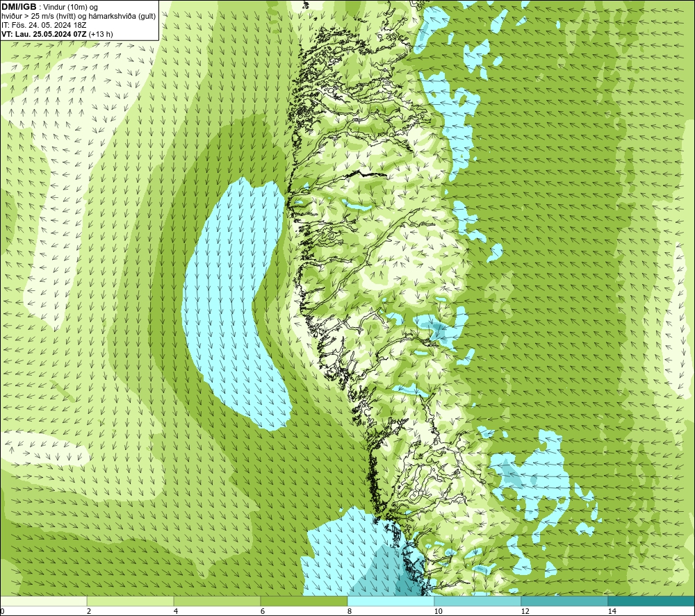Click the '0' label on the wind scale
The width and height of the screenshot is (695, 616).
pyautogui.click(x=2, y=611)
